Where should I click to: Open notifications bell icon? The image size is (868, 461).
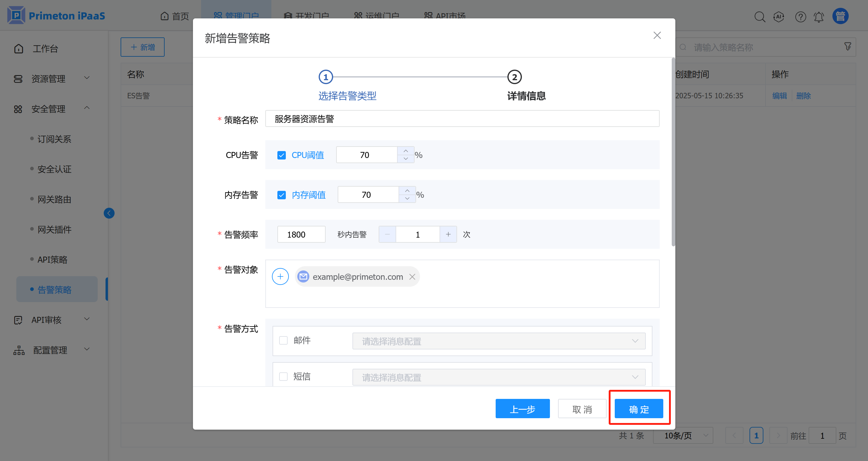(x=819, y=16)
